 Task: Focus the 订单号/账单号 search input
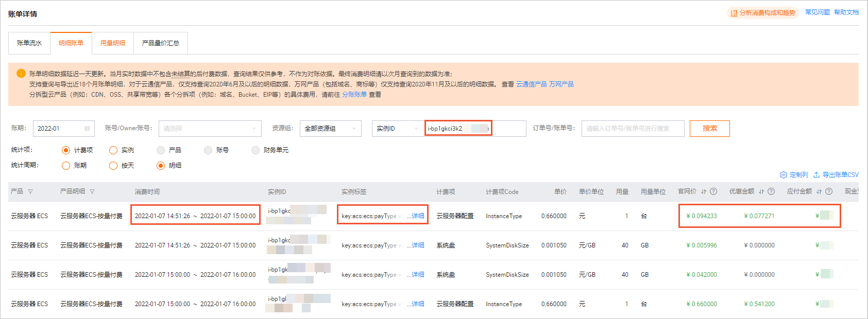633,129
